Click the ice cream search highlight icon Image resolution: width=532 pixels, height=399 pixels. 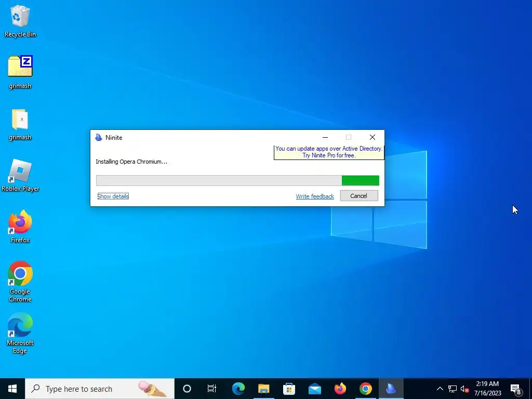153,389
